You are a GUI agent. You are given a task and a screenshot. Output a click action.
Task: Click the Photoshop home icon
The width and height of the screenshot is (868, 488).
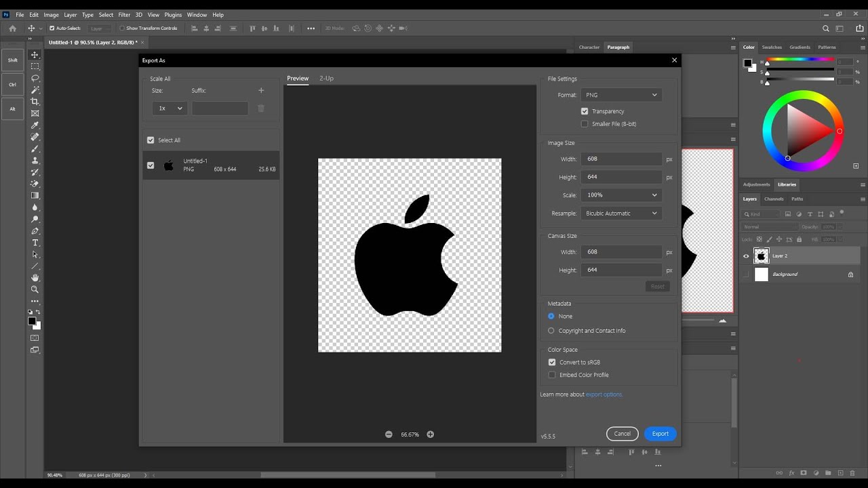[12, 28]
